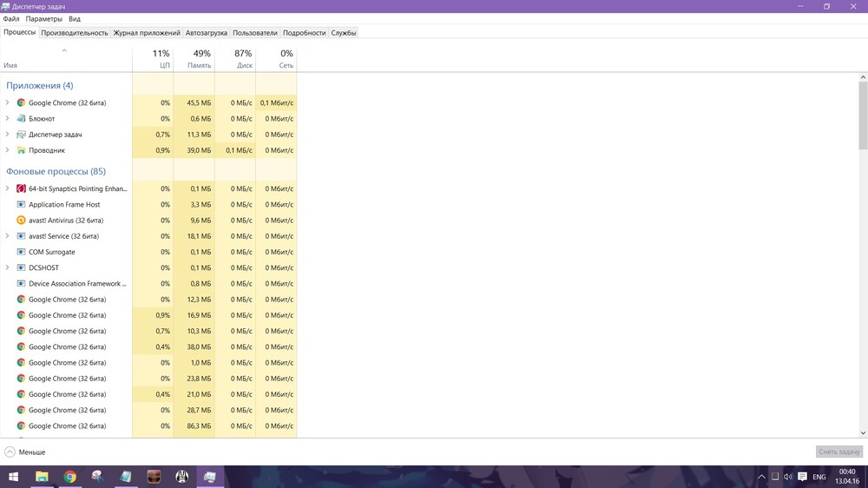This screenshot has width=868, height=488.
Task: Click the DCSHOST process icon
Action: point(21,267)
